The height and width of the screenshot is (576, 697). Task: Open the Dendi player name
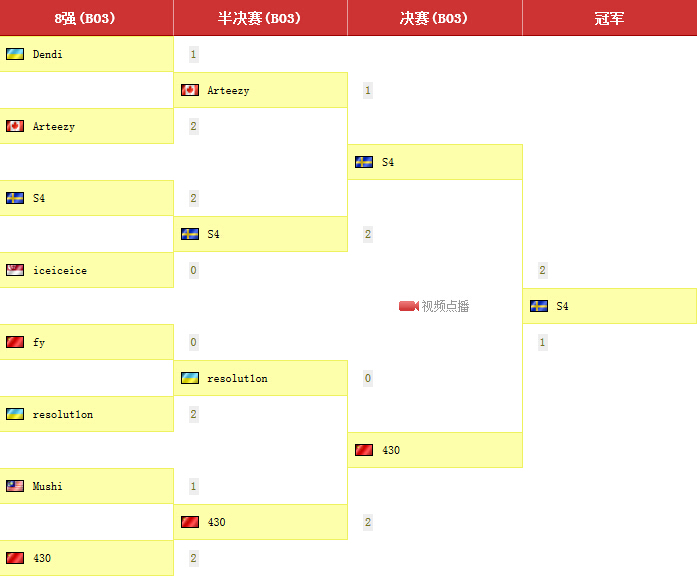pos(47,54)
